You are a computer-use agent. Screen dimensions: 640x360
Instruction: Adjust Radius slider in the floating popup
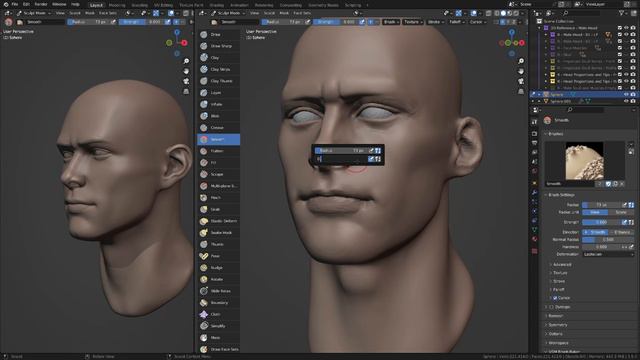pos(341,151)
